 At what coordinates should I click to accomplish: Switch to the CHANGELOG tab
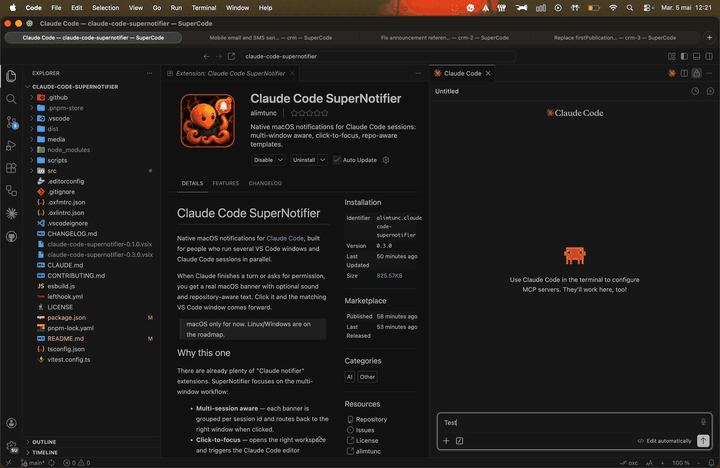[x=265, y=183]
